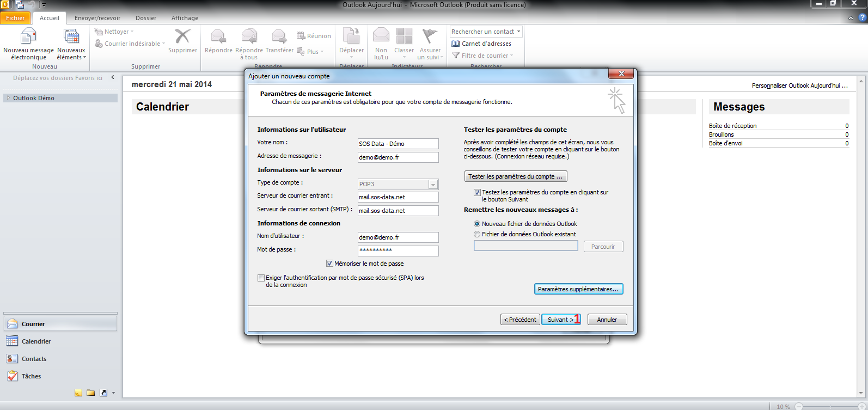Open Tâches in the navigation pane

click(x=31, y=376)
